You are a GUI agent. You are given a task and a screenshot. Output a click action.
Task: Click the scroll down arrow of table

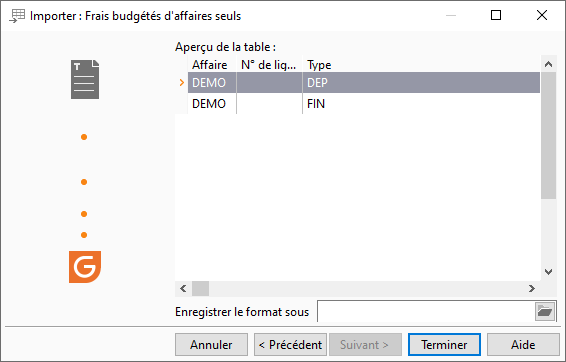click(548, 272)
